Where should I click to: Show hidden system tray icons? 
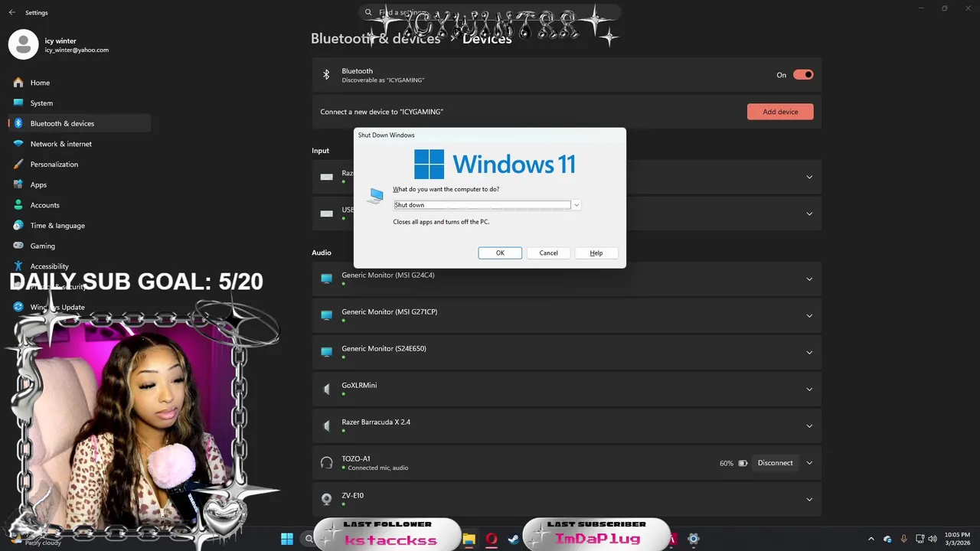click(871, 539)
